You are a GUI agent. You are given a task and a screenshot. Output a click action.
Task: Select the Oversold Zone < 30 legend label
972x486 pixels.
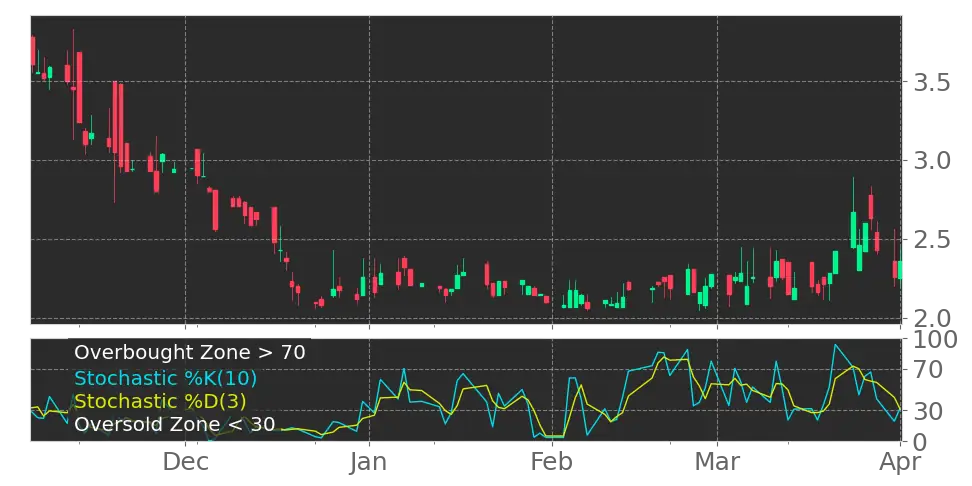(174, 425)
